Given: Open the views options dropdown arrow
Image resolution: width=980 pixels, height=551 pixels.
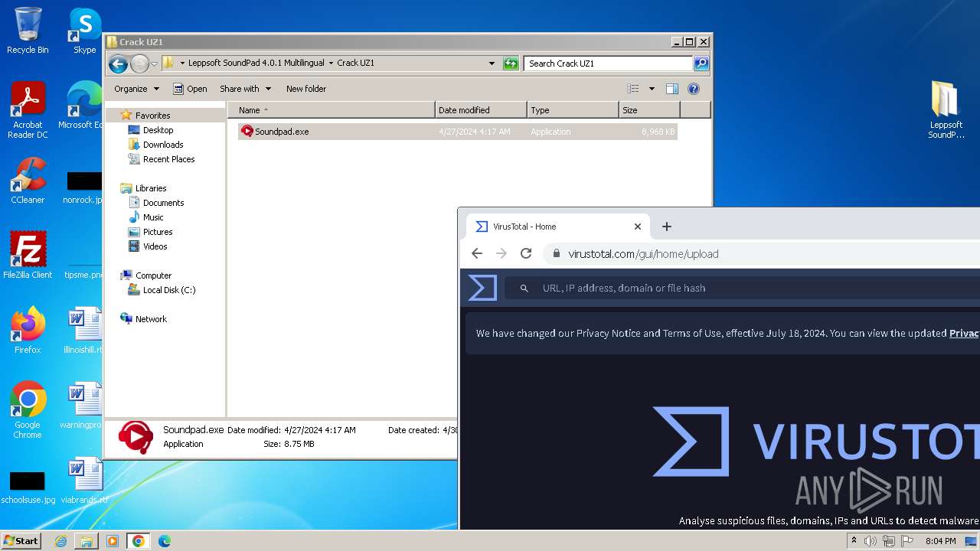Looking at the screenshot, I should [x=652, y=89].
